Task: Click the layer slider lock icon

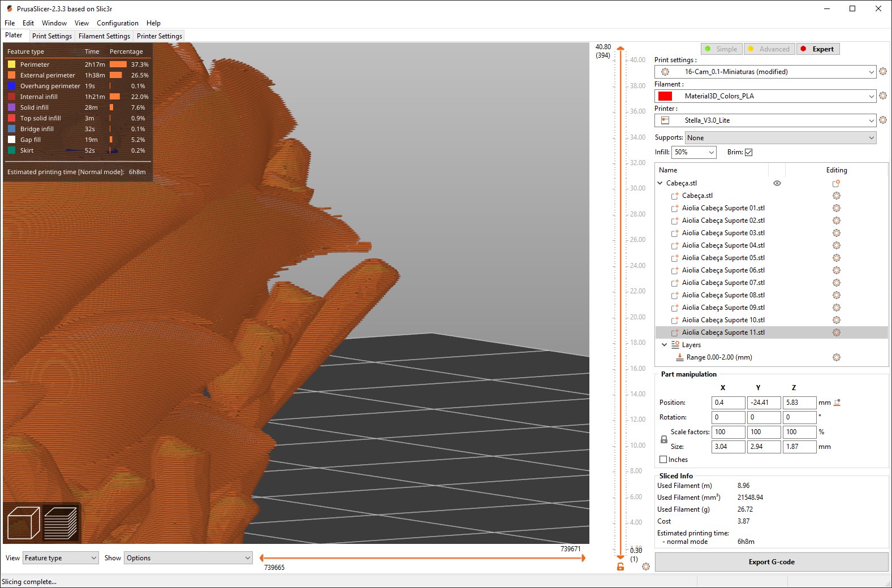Action: coord(620,566)
